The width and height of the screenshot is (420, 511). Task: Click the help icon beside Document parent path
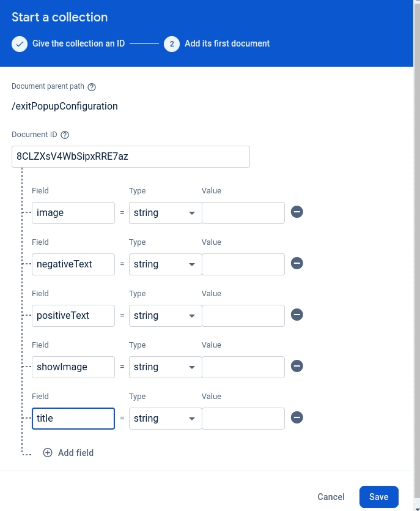click(92, 87)
